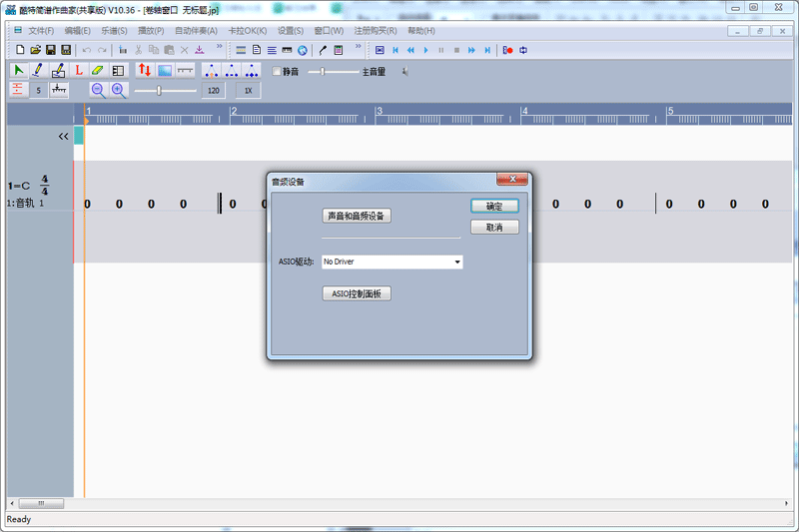Image resolution: width=799 pixels, height=532 pixels.
Task: Click the 1:音轨 track label
Action: (25, 203)
